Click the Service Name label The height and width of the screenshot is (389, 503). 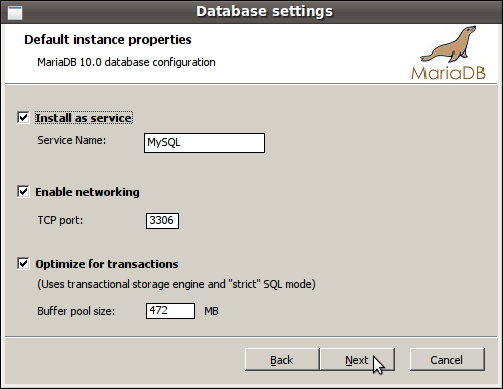pos(72,140)
